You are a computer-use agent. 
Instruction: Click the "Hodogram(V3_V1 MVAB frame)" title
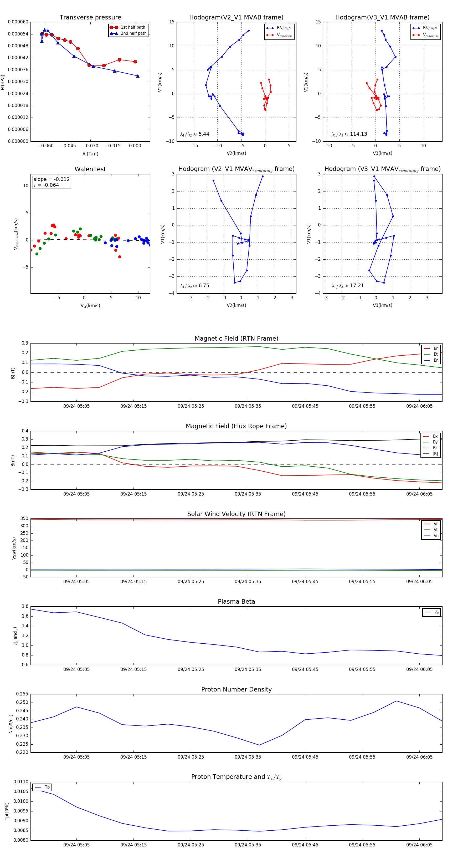pos(382,18)
